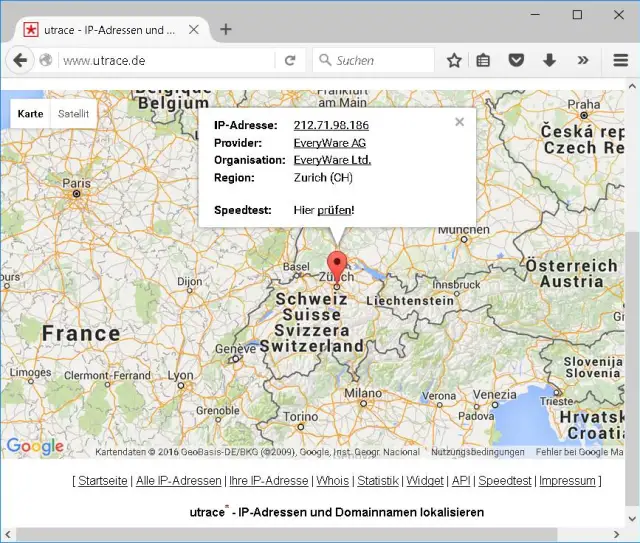Open the downloads arrow icon
640x543 pixels.
[549, 61]
